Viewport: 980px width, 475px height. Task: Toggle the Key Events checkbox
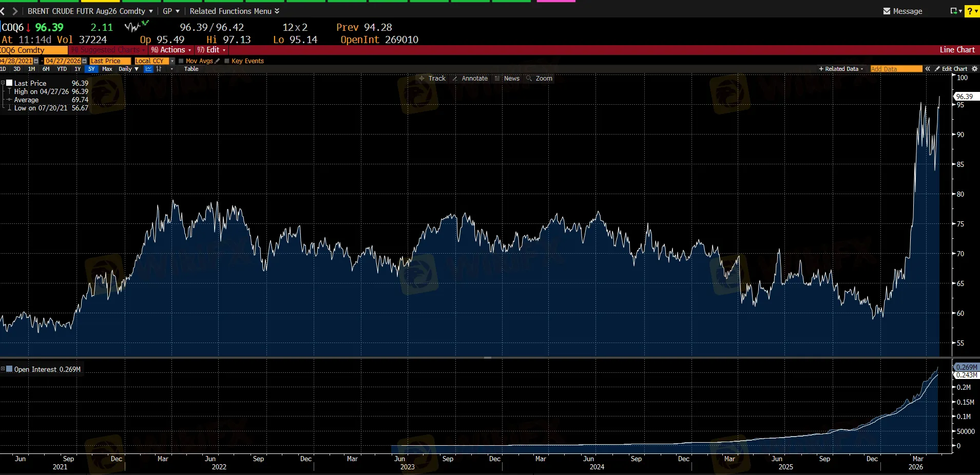point(226,61)
